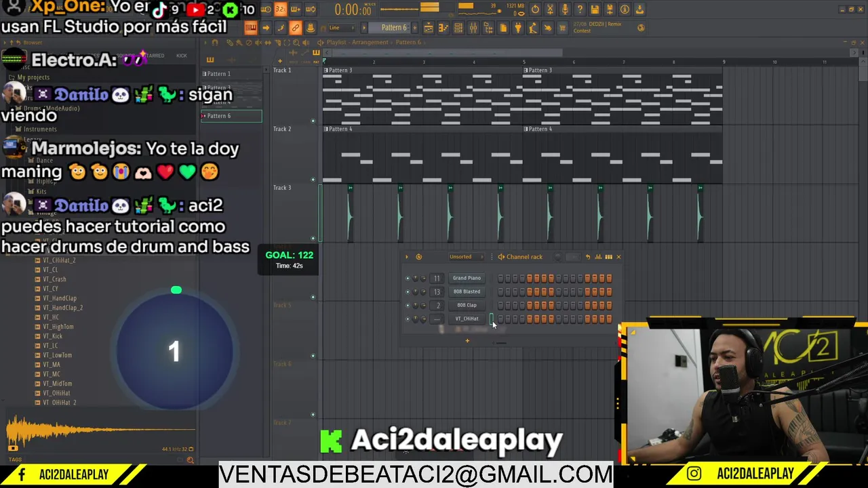Toggle the 3-2-1 recording countdown

coord(280,9)
